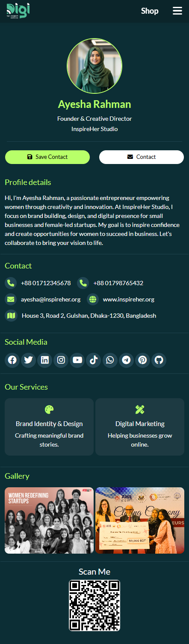Open the Instagram icon
Screen dimensions: 189x644
(61, 360)
